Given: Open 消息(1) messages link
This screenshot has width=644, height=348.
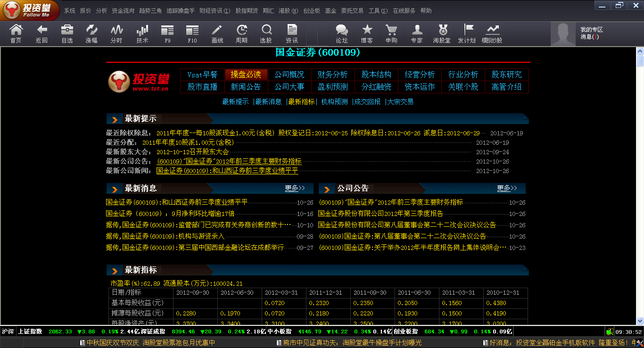Looking at the screenshot, I should pyautogui.click(x=590, y=37).
